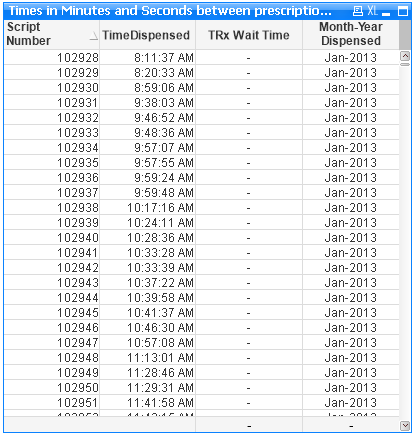
Task: Click time value 9:46:52 AM
Action: (x=164, y=118)
